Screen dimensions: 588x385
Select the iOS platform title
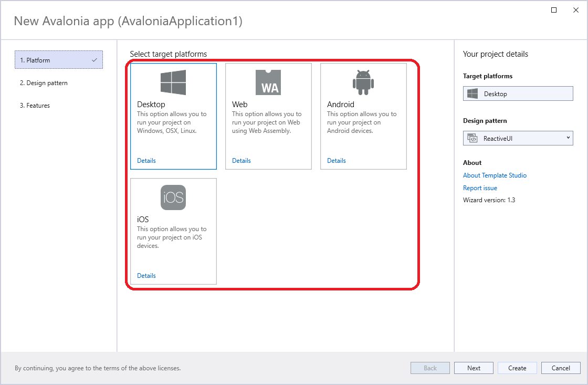[x=143, y=219]
